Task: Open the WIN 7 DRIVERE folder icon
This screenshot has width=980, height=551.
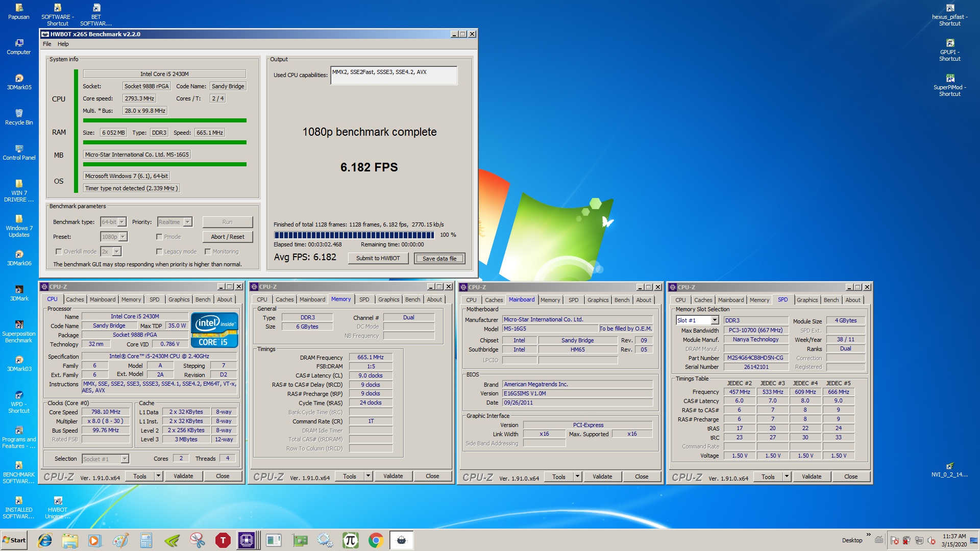Action: pyautogui.click(x=19, y=190)
